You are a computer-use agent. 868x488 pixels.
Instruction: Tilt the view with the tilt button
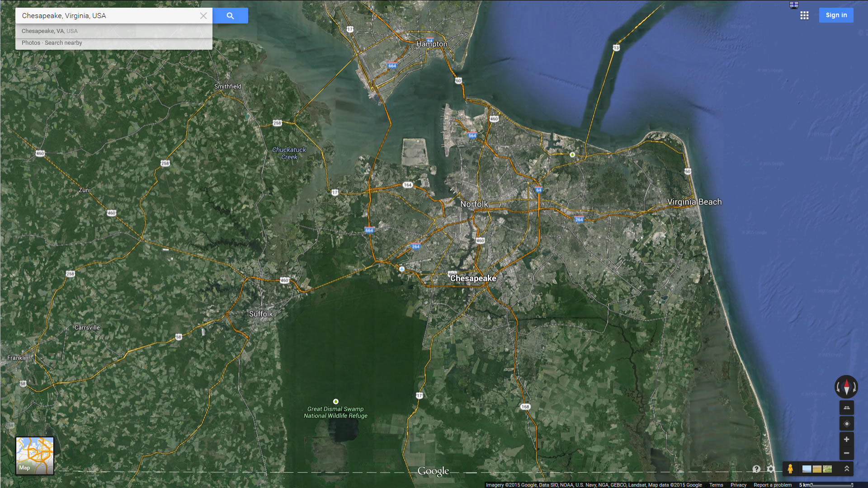(x=846, y=408)
